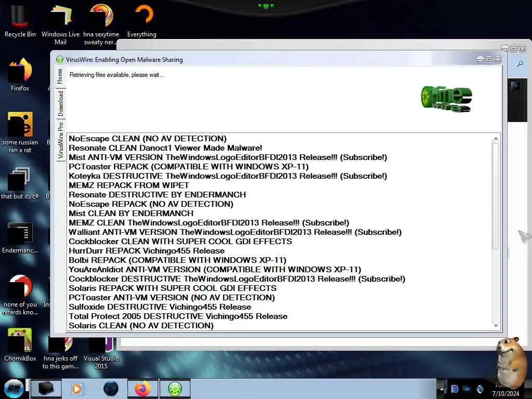Click the file list scroll up arrow

496,139
